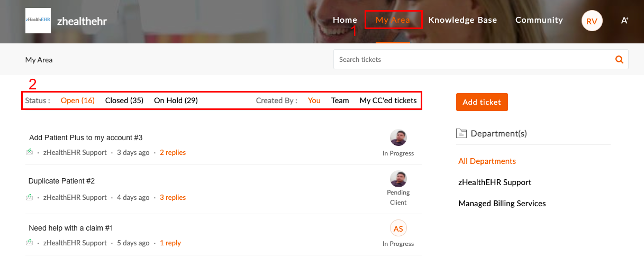This screenshot has width=644, height=257.
Task: Click the zHealthEHR logo
Action: click(x=38, y=21)
